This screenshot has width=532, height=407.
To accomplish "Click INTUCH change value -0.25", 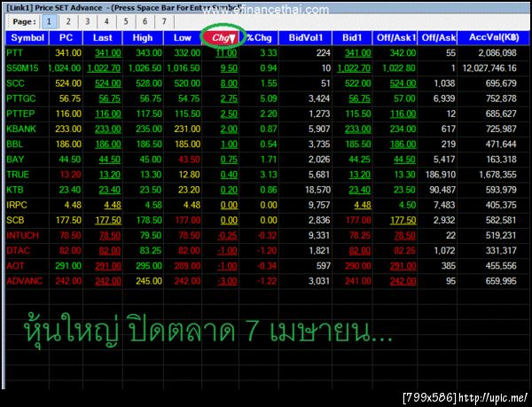I will [227, 235].
